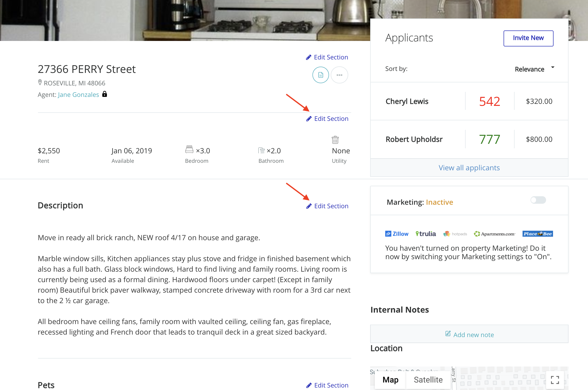Image resolution: width=588 pixels, height=390 pixels.
Task: Click the trash can Utility icon
Action: coord(335,140)
